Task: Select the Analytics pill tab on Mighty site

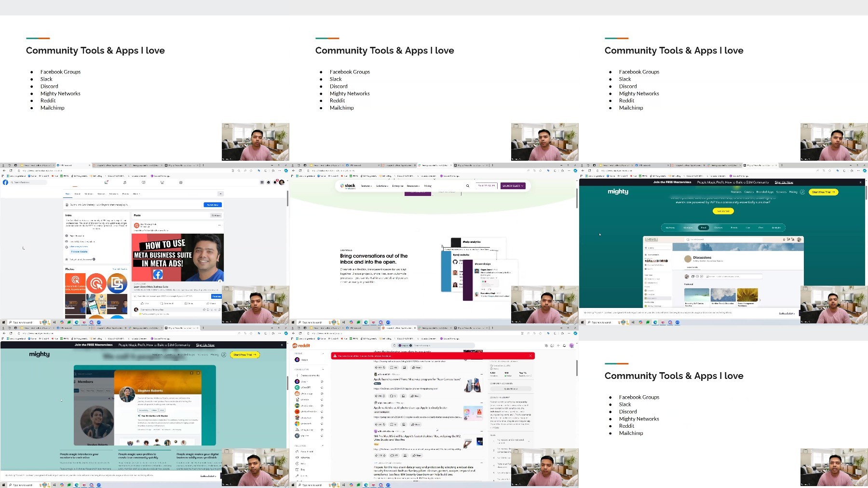Action: pos(776,227)
